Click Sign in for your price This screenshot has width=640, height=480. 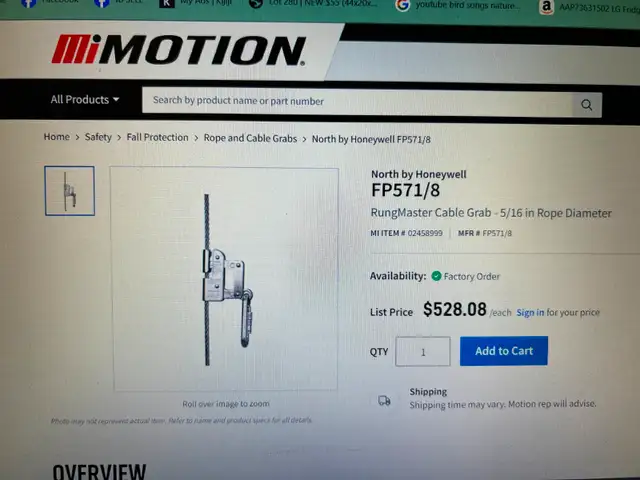pos(530,312)
